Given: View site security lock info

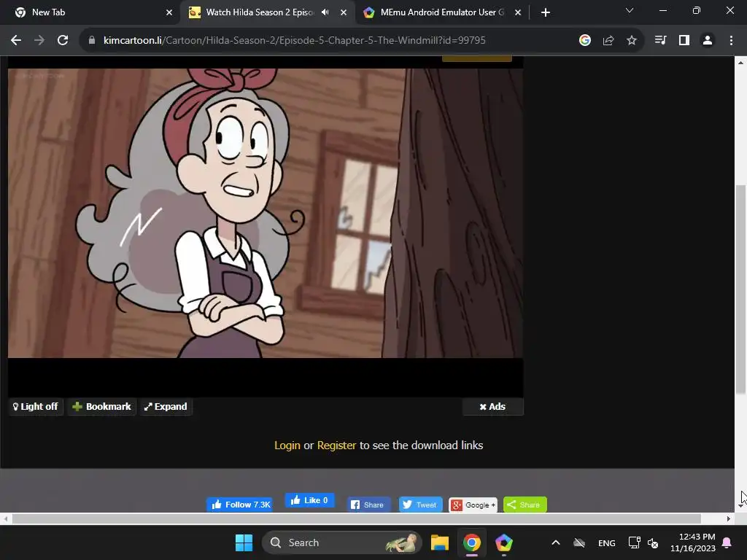Looking at the screenshot, I should pyautogui.click(x=92, y=41).
